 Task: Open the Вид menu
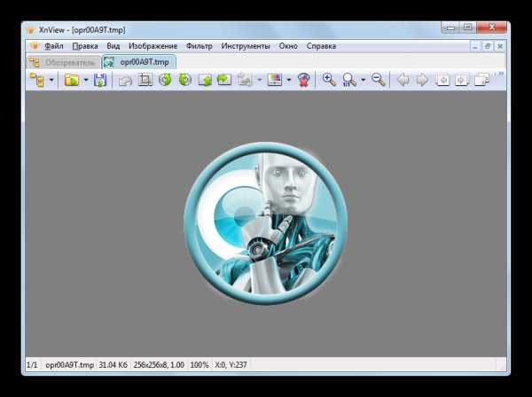[113, 46]
